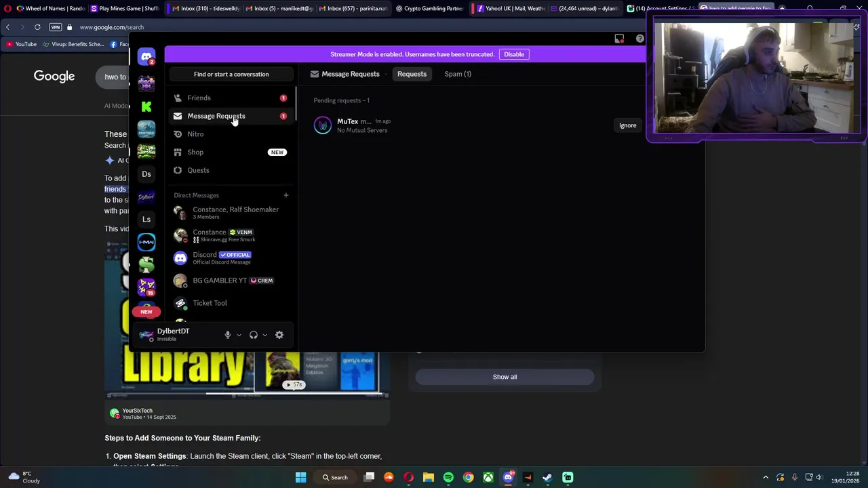
Task: Open Windows Start menu
Action: pos(300,477)
